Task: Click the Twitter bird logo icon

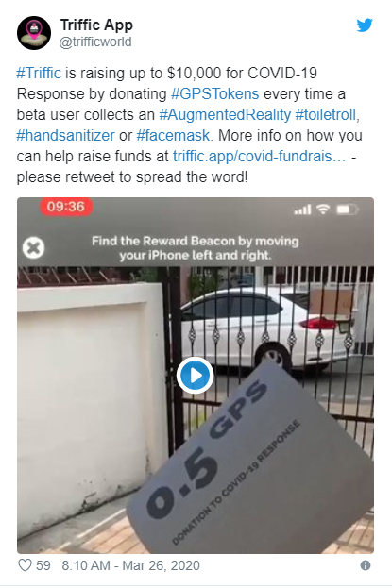Action: [x=365, y=25]
